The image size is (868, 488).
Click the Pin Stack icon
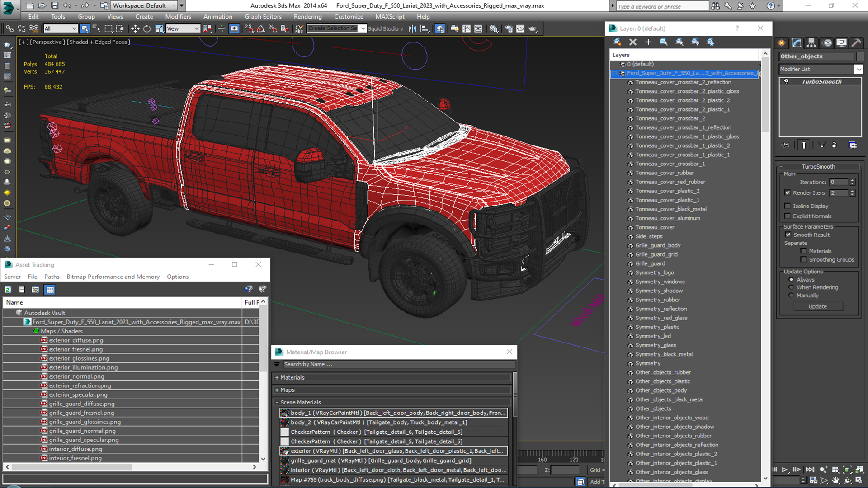[x=786, y=145]
